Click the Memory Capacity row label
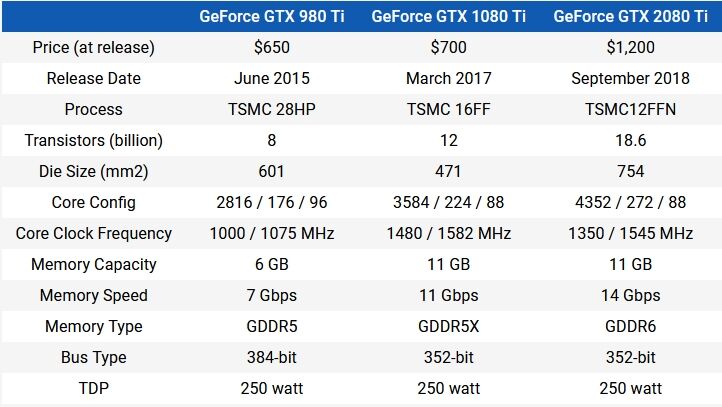The height and width of the screenshot is (407, 722). (93, 264)
